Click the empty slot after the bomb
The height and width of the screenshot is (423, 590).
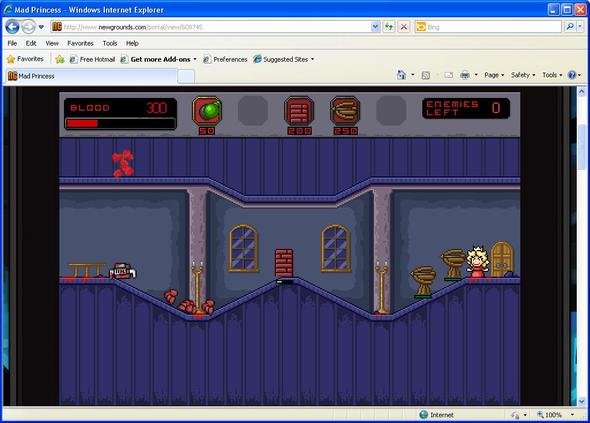coord(253,111)
